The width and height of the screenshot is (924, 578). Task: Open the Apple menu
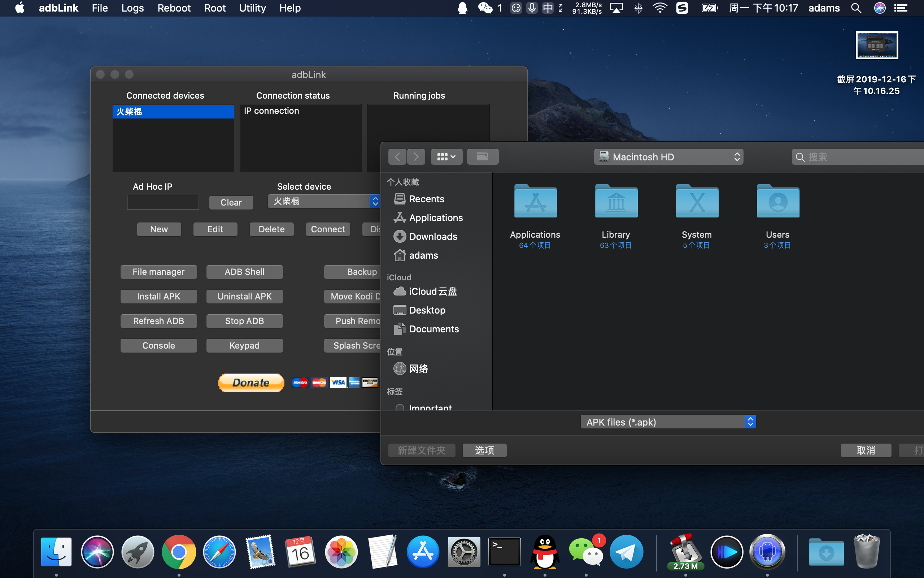point(20,8)
